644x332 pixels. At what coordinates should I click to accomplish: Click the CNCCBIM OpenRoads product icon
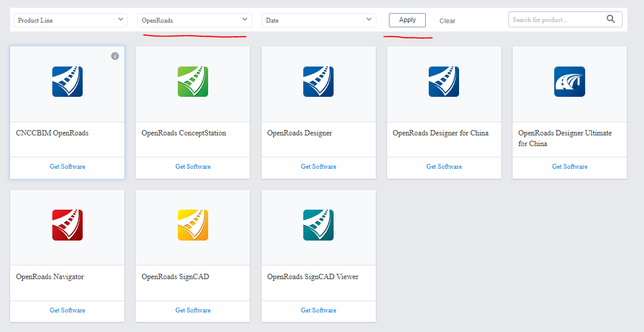click(x=67, y=82)
